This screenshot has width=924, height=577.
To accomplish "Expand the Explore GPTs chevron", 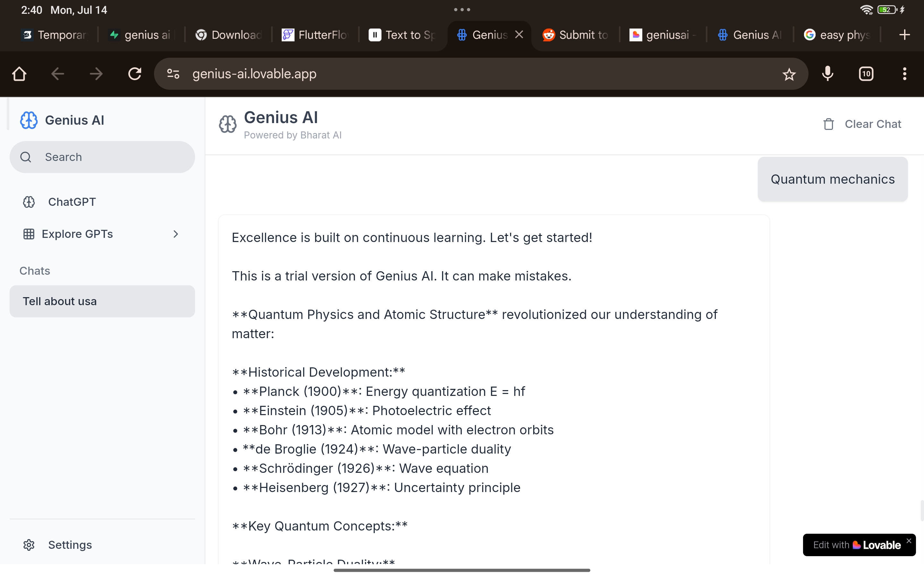I will pyautogui.click(x=175, y=234).
